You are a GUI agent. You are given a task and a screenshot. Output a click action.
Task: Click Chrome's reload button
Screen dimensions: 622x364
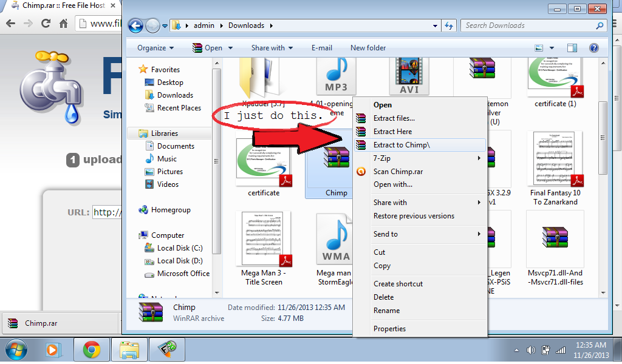46,24
